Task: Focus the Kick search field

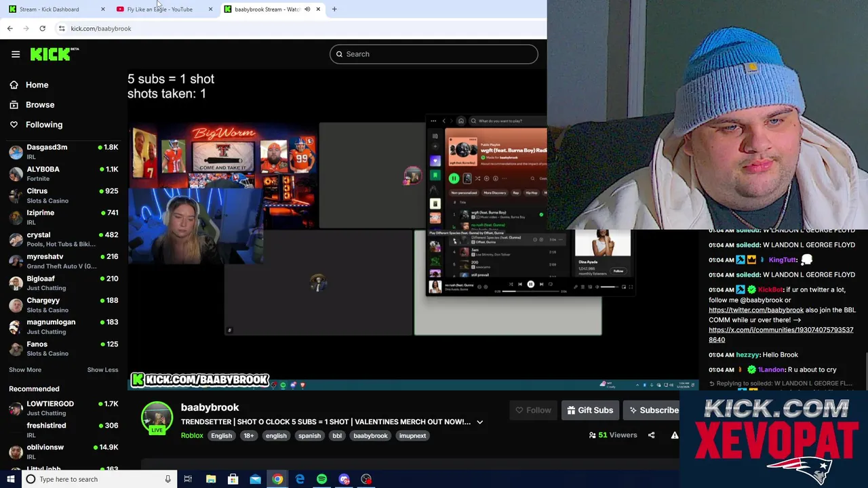Action: [x=433, y=54]
